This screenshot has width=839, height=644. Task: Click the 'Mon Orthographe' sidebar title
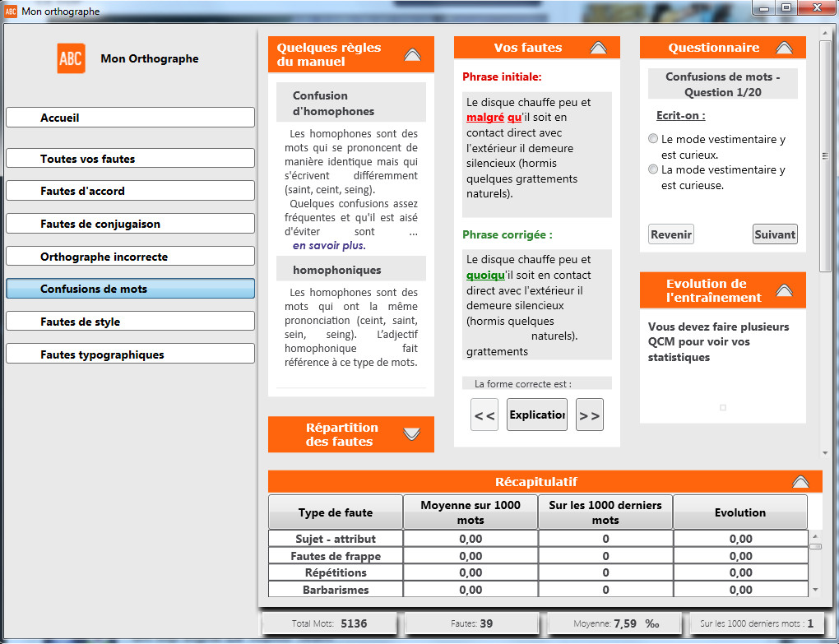(149, 58)
